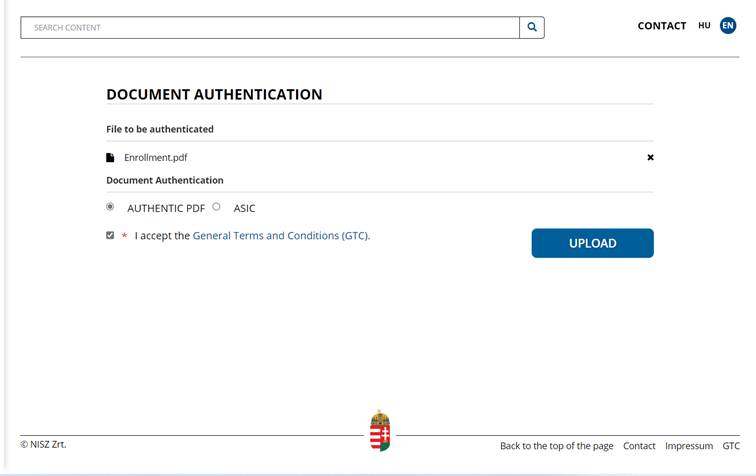Select the AUTHENTIC PDF radio button

[110, 206]
